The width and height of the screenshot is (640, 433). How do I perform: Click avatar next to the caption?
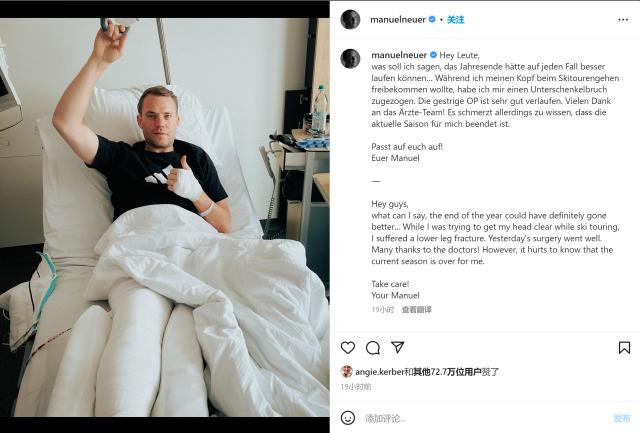350,58
